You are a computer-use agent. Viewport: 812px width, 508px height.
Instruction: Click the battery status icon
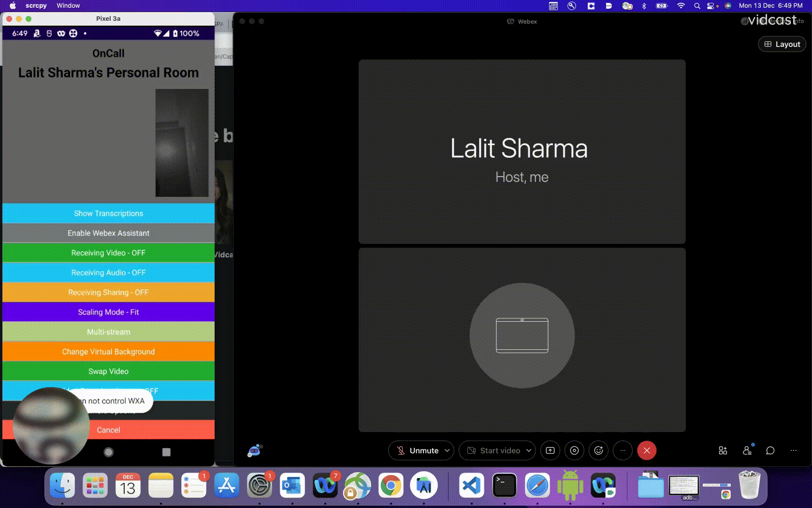(661, 6)
